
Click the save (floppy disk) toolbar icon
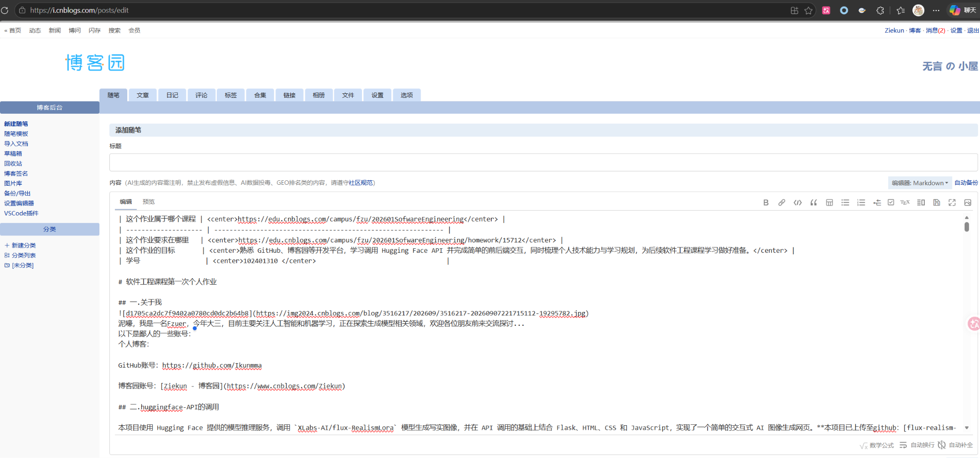tap(937, 203)
